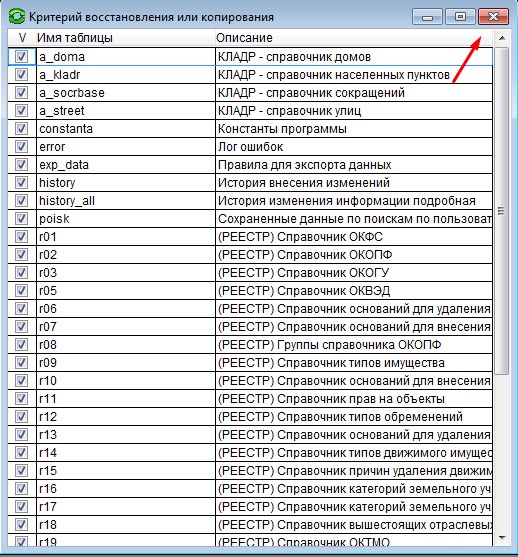Close the restore criteria window
Screen dimensions: 518x557
[x=493, y=16]
